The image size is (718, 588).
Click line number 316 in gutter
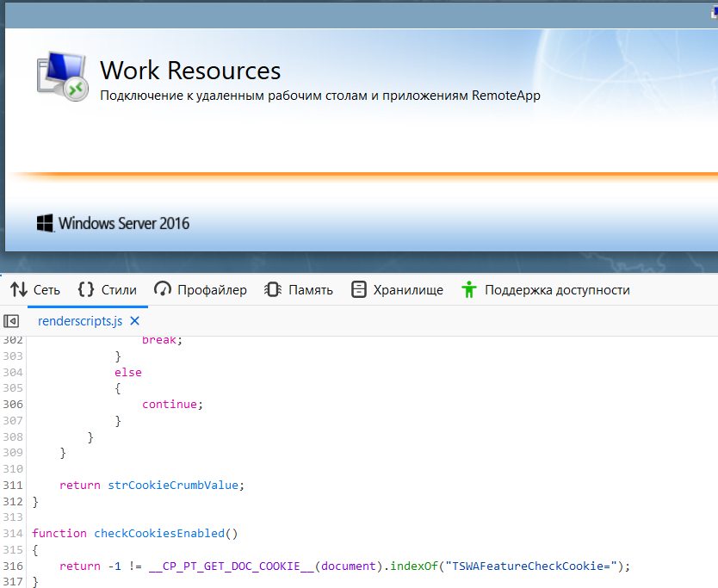point(13,566)
